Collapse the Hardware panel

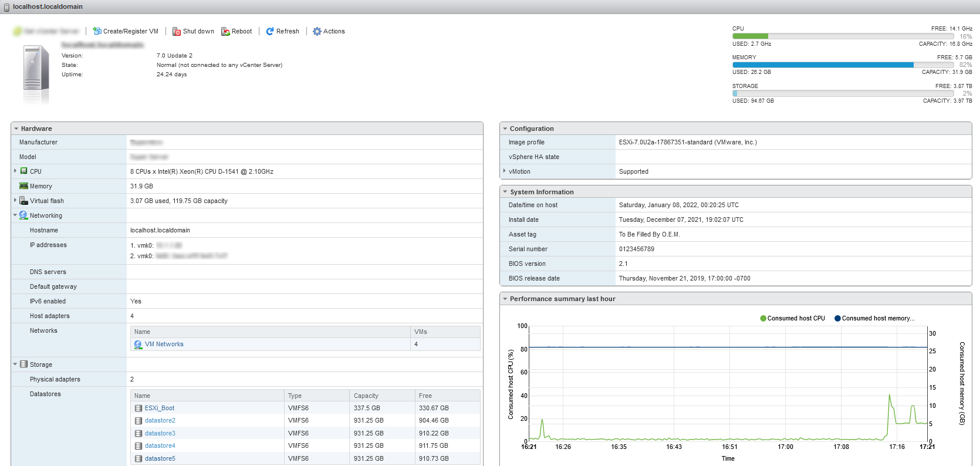pyautogui.click(x=16, y=129)
